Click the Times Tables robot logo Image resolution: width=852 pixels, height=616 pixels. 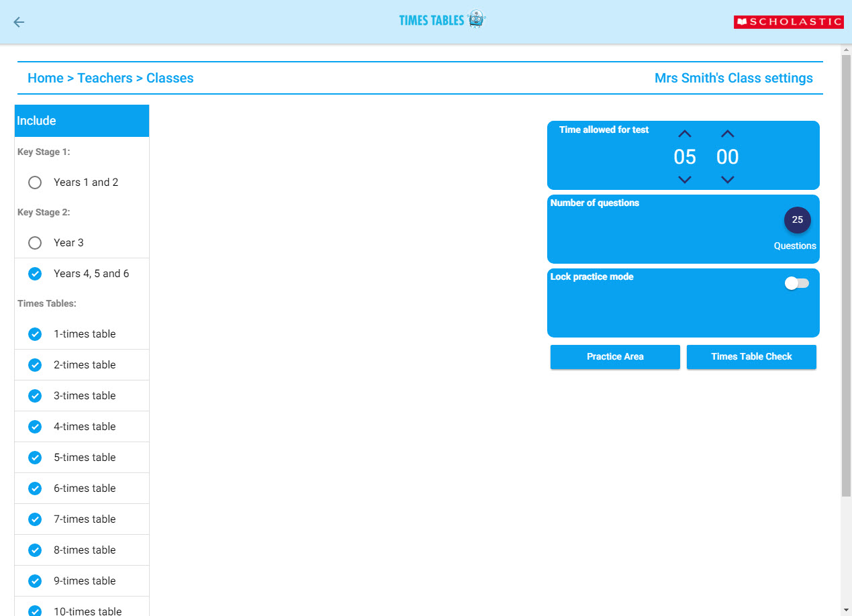pyautogui.click(x=442, y=20)
